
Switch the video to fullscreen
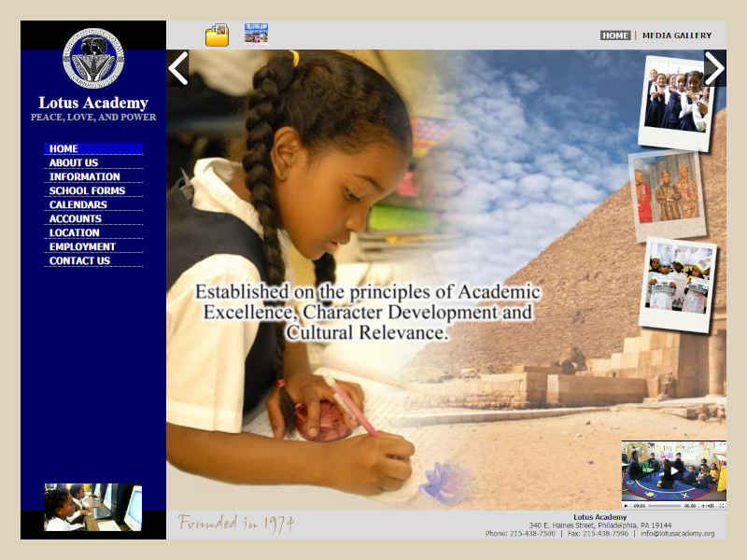[721, 505]
